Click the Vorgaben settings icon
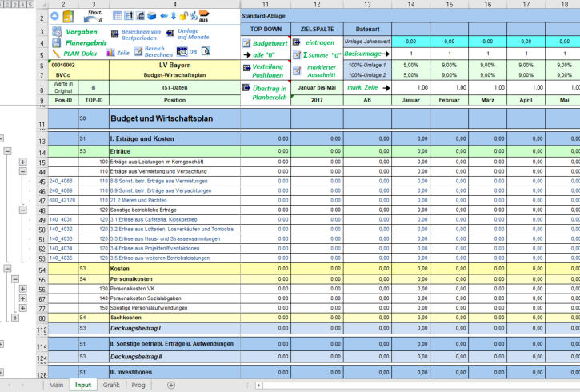The image size is (580, 392). [57, 32]
